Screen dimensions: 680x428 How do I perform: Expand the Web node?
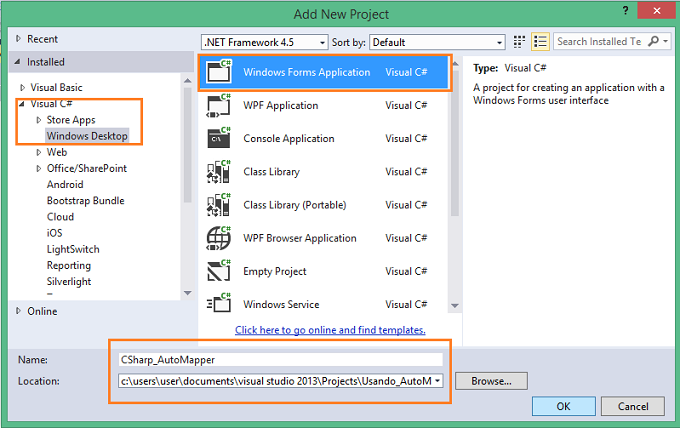point(39,152)
